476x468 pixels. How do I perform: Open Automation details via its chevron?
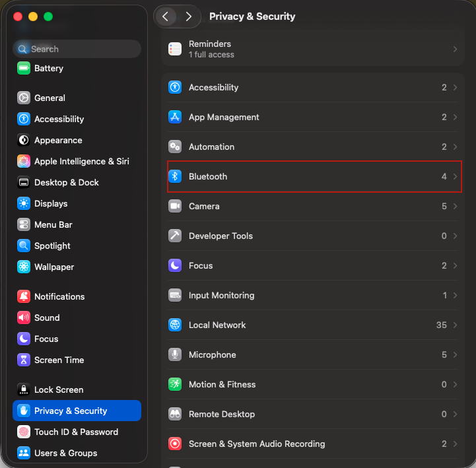click(x=455, y=147)
